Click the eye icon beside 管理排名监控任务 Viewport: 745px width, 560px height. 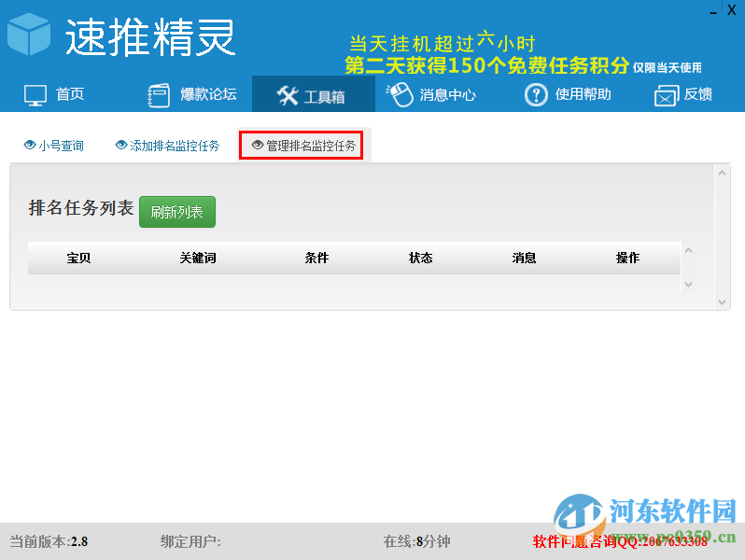[x=258, y=145]
